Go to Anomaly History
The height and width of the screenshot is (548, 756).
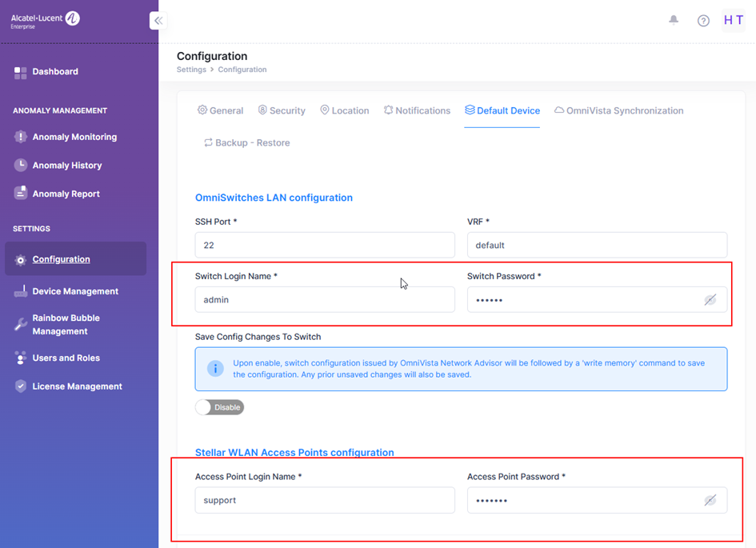(x=66, y=166)
